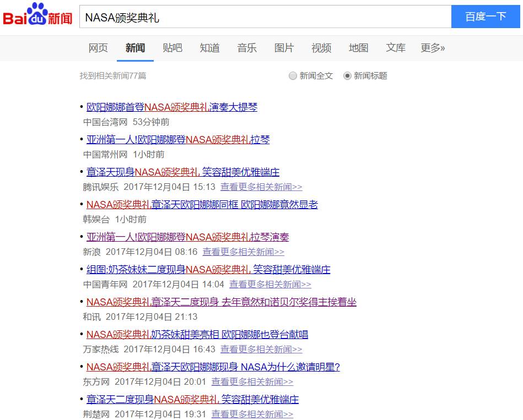Open article 亚洲第一人!欧阳娜娜登NASA颁奖典礼拉琴

178,139
